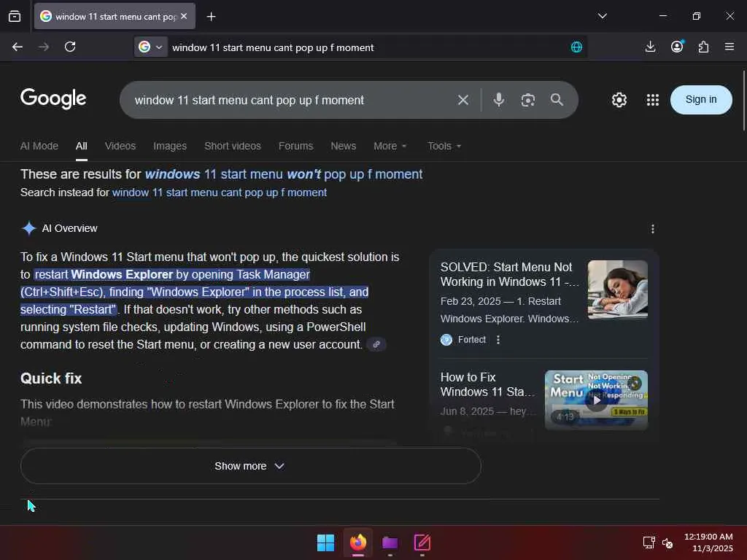Screen dimensions: 747x560
Task: Open the Firefox application menu
Action: [729, 47]
